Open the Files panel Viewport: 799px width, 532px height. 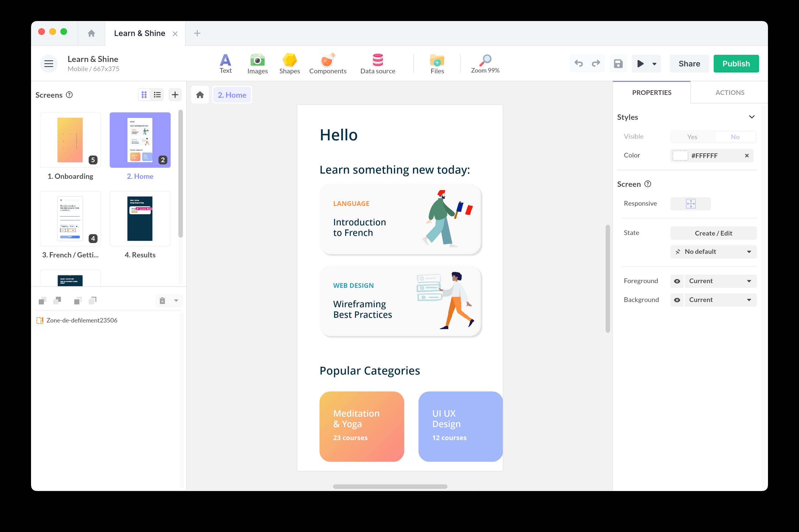click(437, 63)
